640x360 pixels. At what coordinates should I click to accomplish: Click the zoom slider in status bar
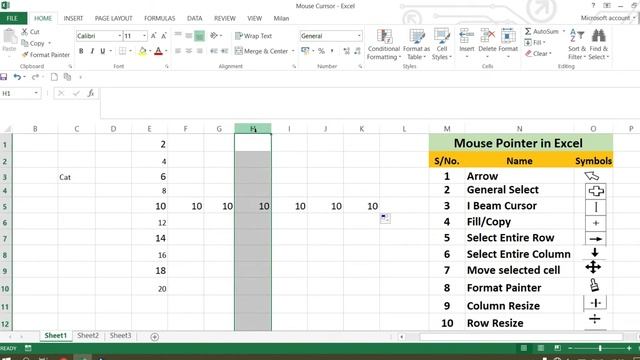[600, 348]
